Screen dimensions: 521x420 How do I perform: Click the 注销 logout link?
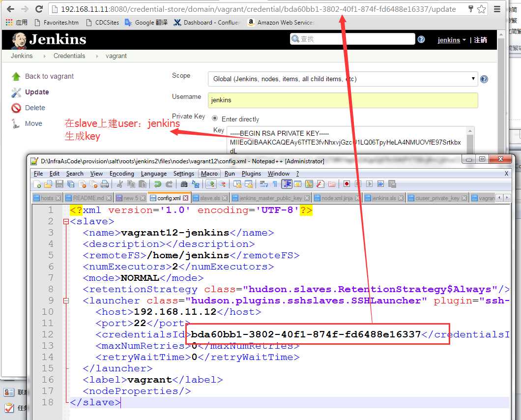tap(481, 40)
